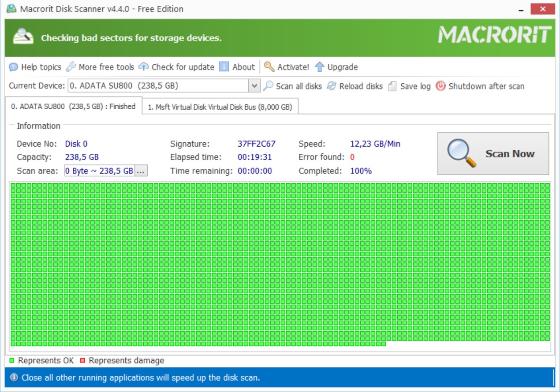
Task: Click the Help topics label
Action: (41, 67)
